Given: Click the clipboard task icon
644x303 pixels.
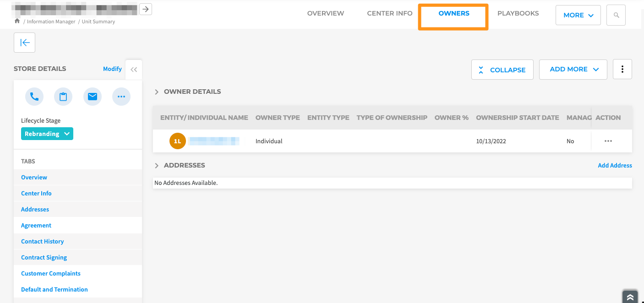Looking at the screenshot, I should [x=63, y=97].
